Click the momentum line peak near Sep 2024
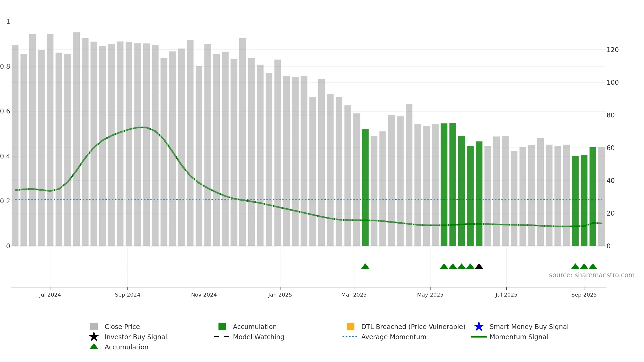 (142, 127)
